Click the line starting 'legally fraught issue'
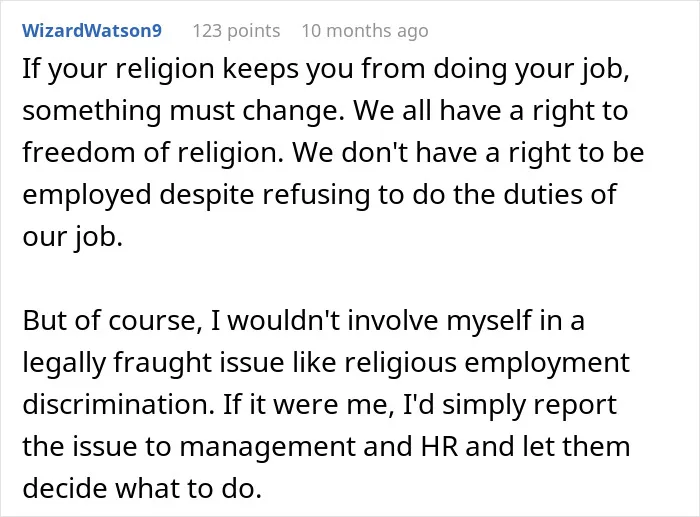The image size is (700, 517). click(326, 363)
